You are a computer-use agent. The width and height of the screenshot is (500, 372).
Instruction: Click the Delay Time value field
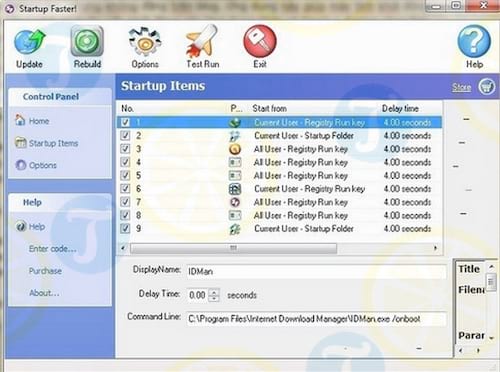(x=198, y=295)
